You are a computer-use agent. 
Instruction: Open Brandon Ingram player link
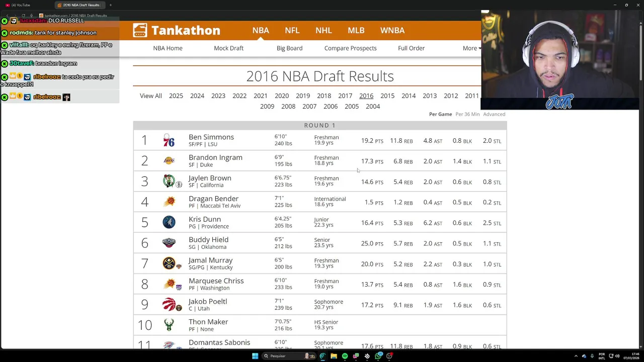[x=215, y=157]
